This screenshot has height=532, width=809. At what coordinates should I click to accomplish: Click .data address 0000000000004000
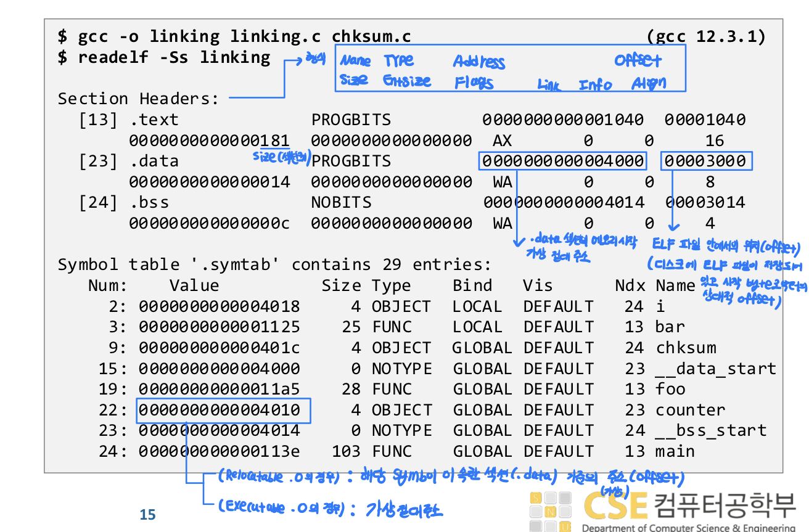tap(563, 162)
